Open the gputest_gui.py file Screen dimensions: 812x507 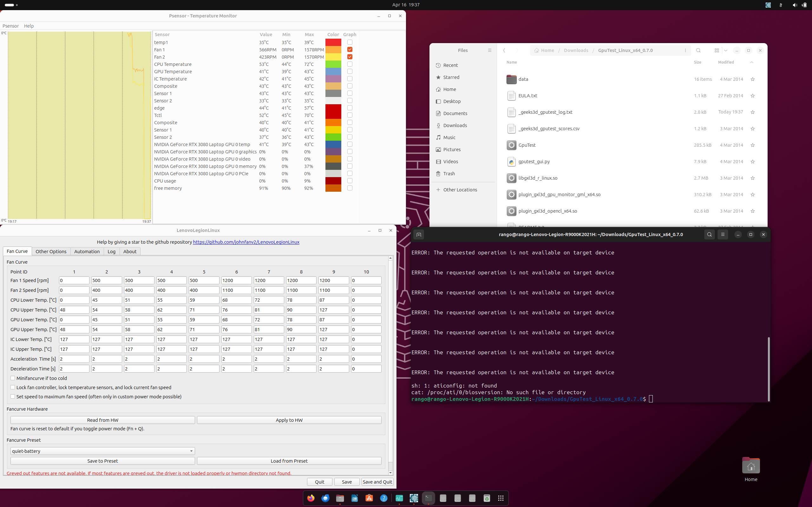(x=534, y=162)
